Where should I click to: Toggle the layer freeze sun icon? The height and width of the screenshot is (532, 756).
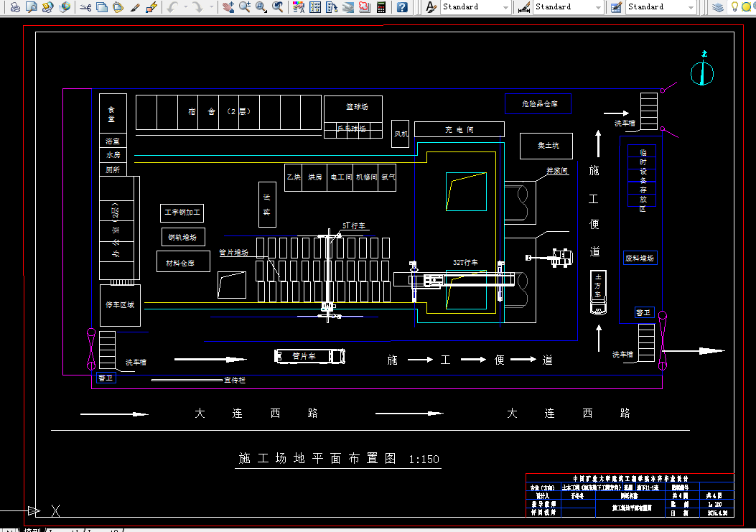coord(747,6)
